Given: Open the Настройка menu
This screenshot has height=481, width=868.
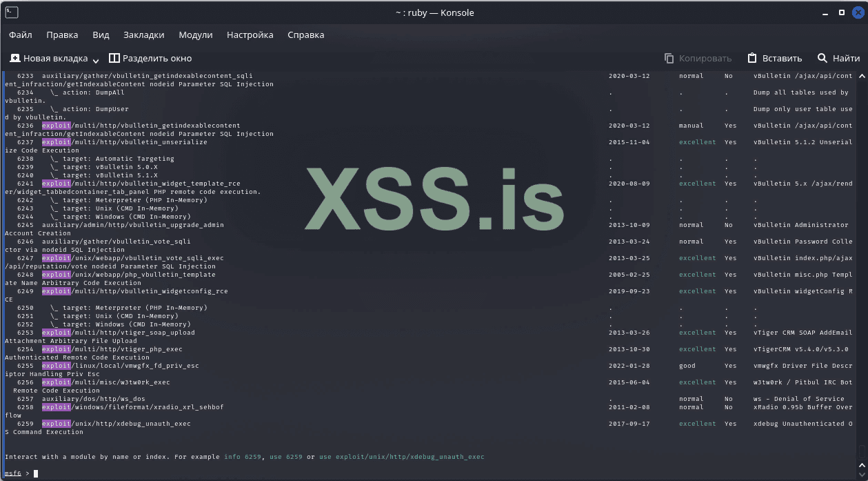Looking at the screenshot, I should tap(250, 35).
